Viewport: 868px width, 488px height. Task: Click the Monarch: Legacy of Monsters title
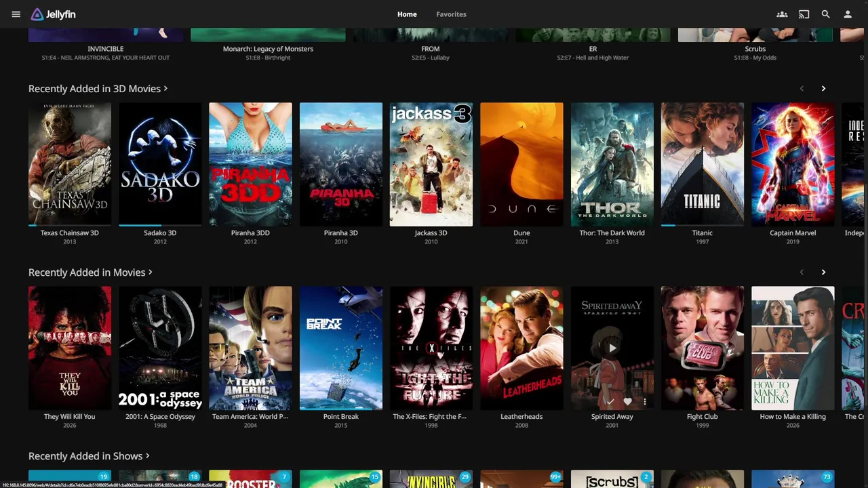(268, 49)
